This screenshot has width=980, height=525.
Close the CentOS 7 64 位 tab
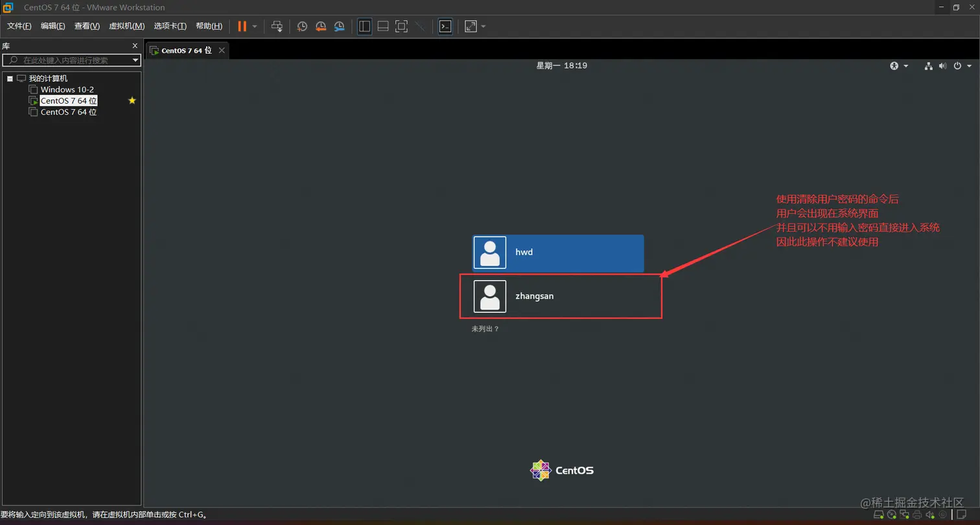(x=222, y=51)
